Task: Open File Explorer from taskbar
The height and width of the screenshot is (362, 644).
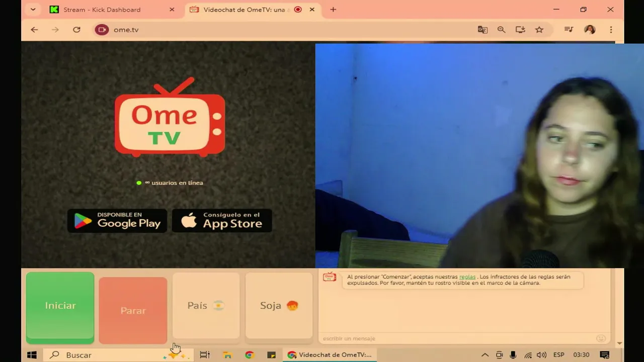Action: 227,355
